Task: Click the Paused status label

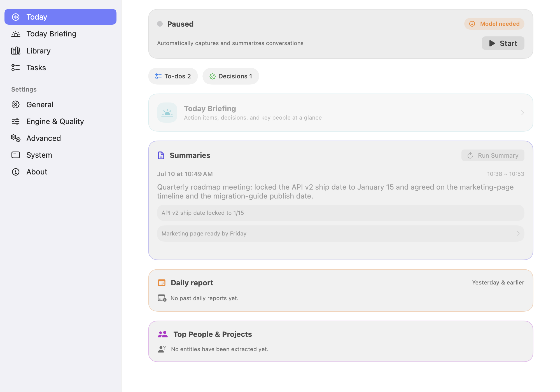Action: click(x=180, y=24)
